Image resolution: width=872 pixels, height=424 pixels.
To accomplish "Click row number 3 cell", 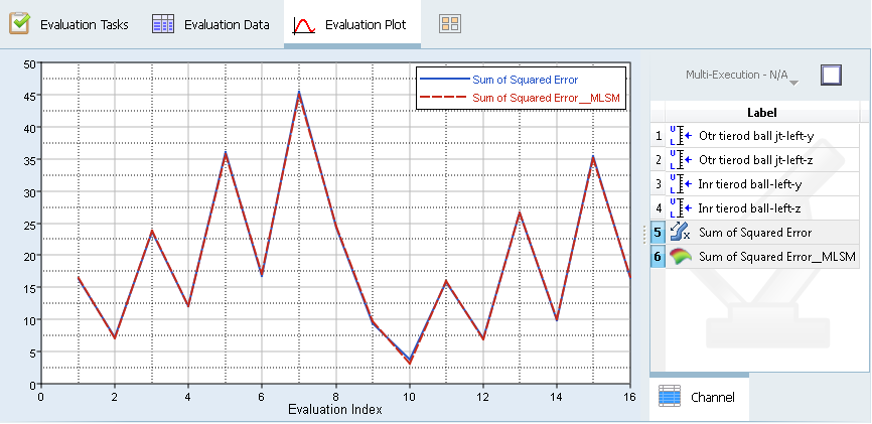I will [x=658, y=184].
